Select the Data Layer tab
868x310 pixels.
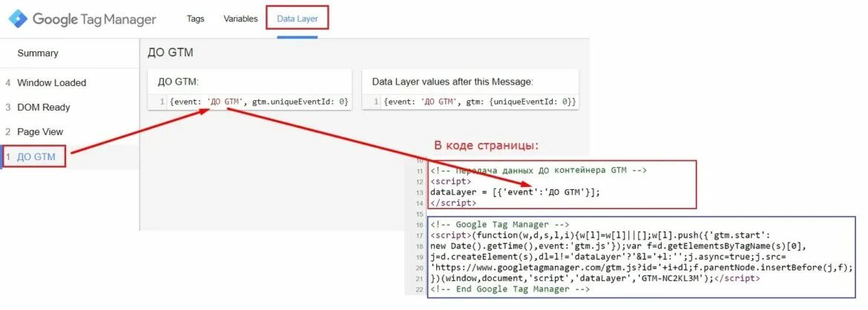(x=297, y=19)
